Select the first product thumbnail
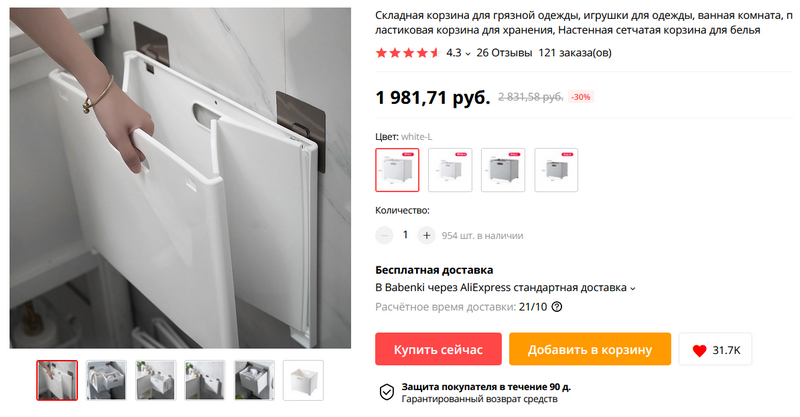 point(57,380)
